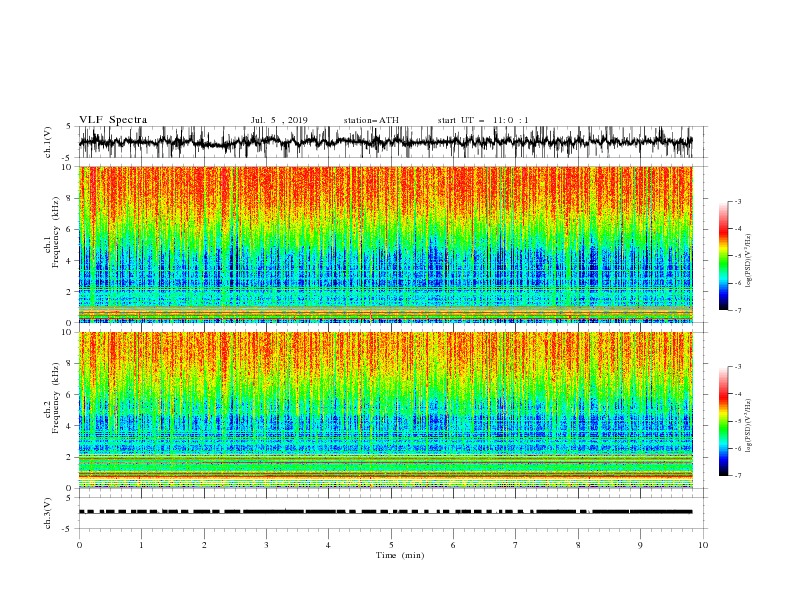Click the "start UT = 11:0 :1" text
Screen dimensions: 792x612
click(x=483, y=120)
